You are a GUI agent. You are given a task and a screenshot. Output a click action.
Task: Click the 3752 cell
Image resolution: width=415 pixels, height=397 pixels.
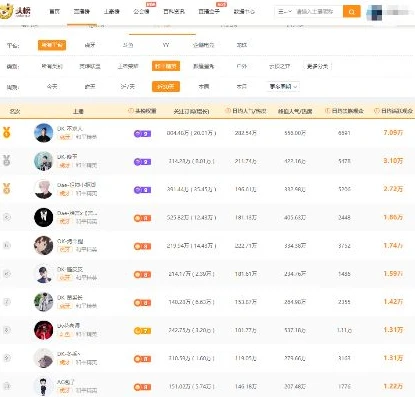[344, 246]
